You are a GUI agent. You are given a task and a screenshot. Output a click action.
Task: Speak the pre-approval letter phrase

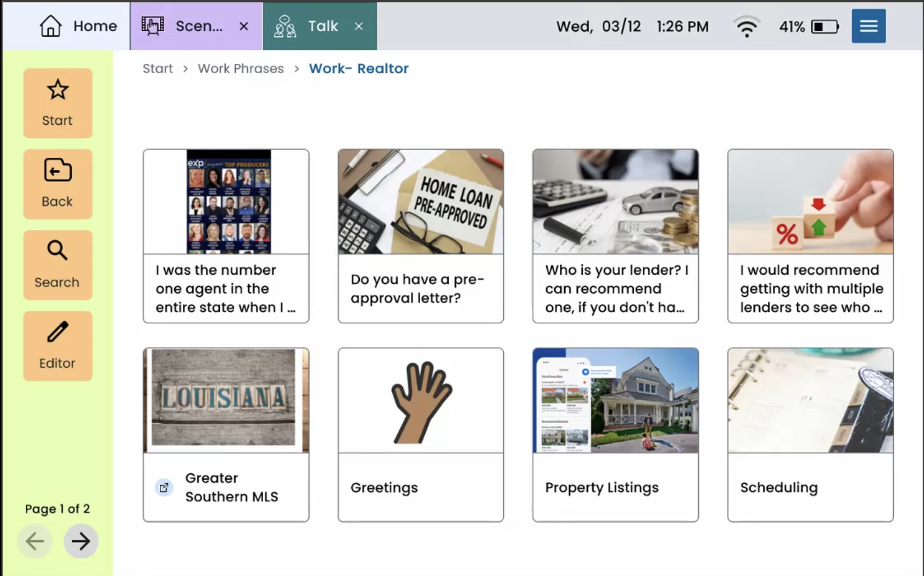click(x=420, y=236)
